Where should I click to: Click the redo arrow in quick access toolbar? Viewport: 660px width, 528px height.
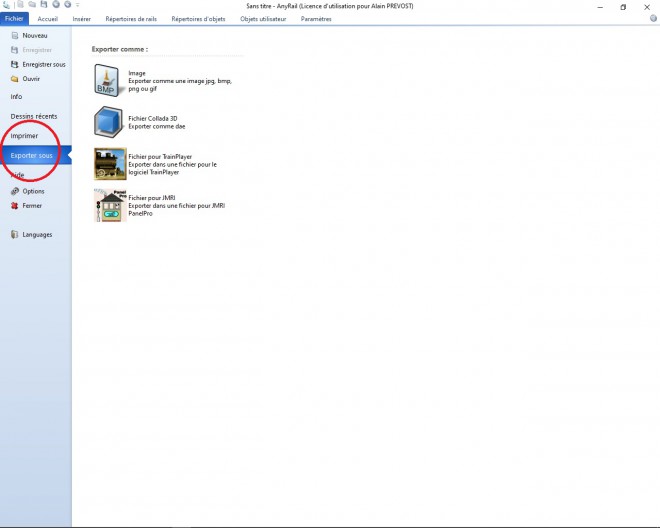pos(67,5)
